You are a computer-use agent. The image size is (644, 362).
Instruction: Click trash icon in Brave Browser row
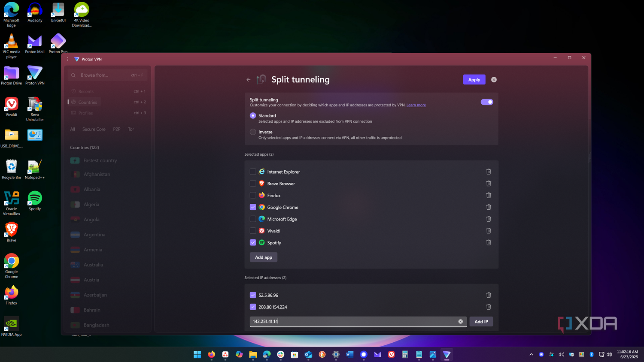[x=489, y=184]
